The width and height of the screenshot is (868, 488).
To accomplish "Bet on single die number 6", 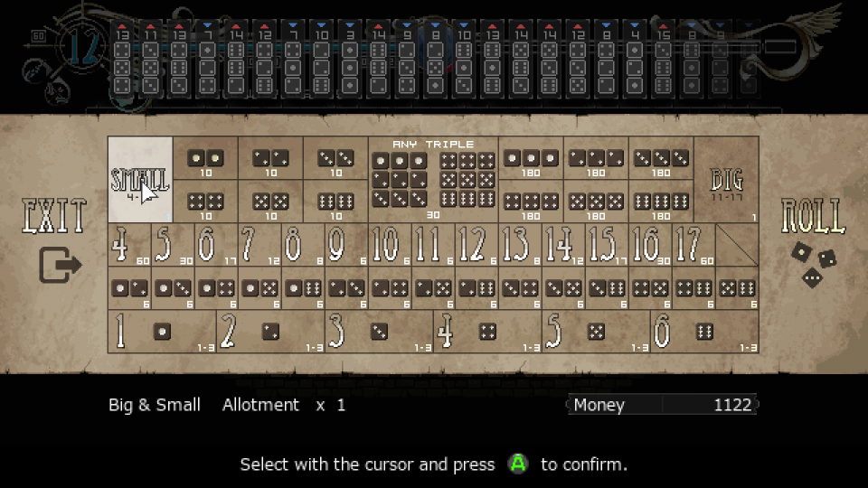I will 703,332.
